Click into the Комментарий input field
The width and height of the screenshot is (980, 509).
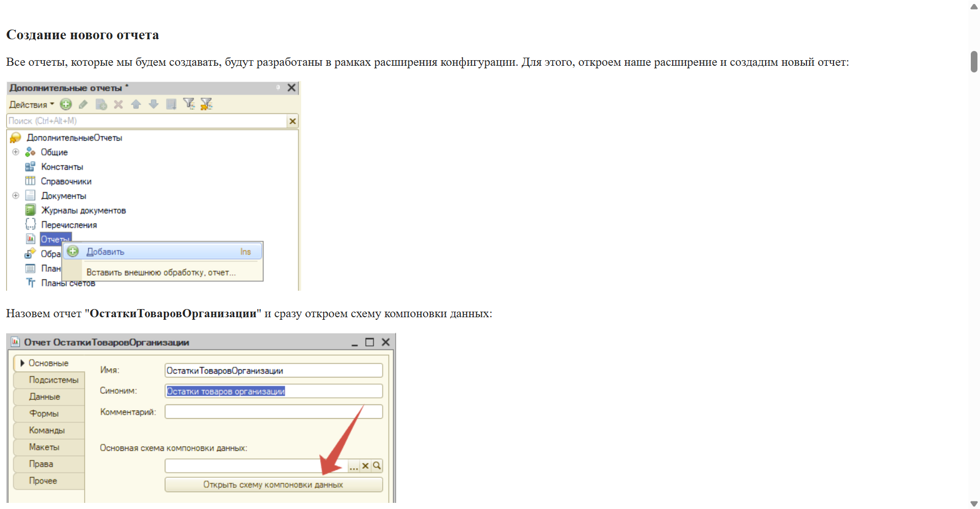pos(274,412)
